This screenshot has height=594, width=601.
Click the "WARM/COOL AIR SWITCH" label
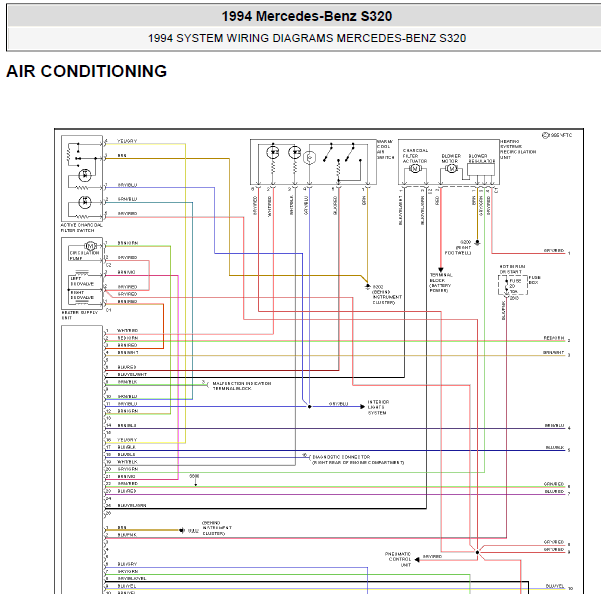pos(385,149)
